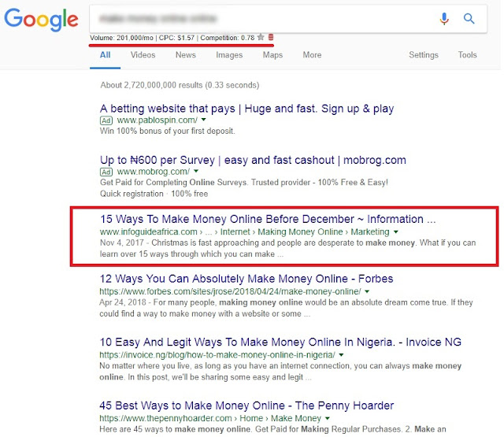Viewport: 504px width, 437px height.
Task: Click the red database icon beside Competition
Action: click(x=271, y=37)
